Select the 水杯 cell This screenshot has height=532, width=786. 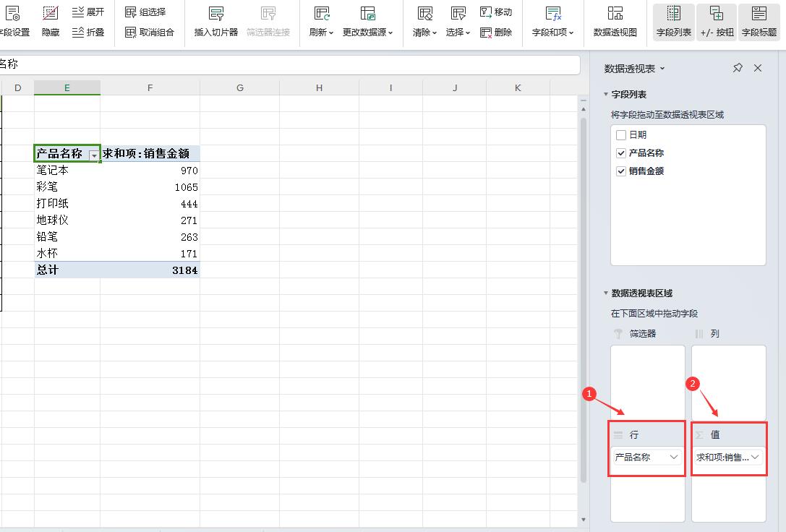[x=67, y=253]
